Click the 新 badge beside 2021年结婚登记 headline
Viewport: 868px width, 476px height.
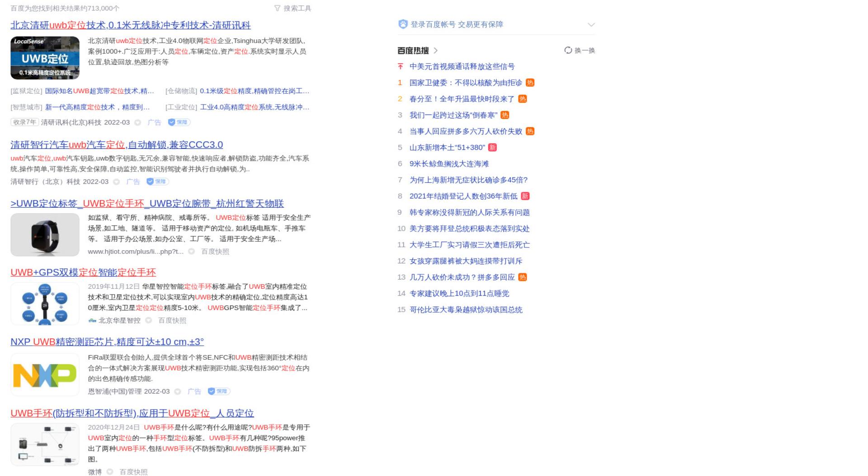tap(525, 196)
